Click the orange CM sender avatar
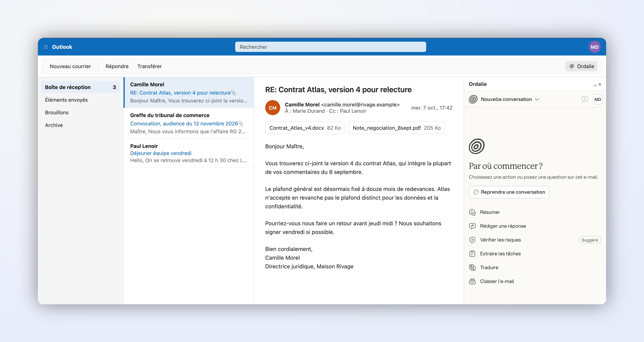644x342 pixels. click(x=272, y=108)
